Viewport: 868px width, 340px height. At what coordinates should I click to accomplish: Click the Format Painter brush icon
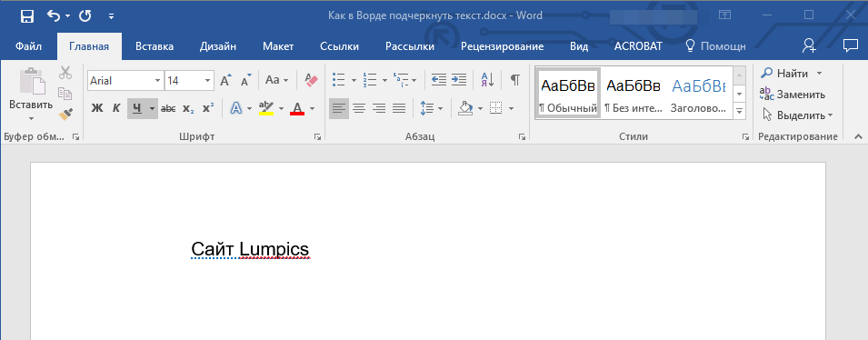(65, 114)
